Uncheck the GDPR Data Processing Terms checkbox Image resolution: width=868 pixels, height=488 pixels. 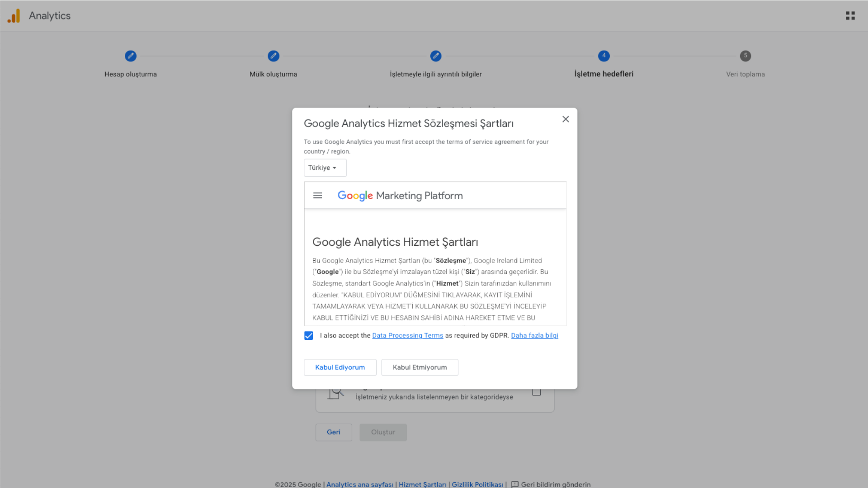[x=309, y=336]
